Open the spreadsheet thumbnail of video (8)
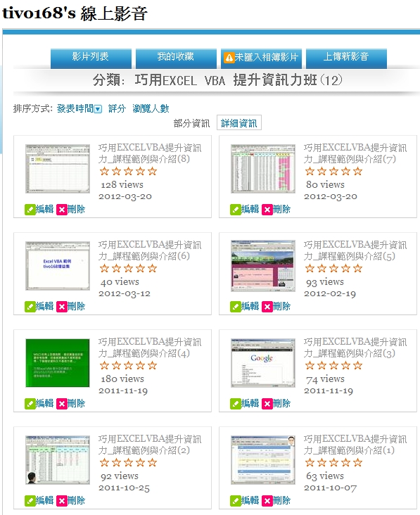The image size is (420, 515). click(x=58, y=168)
